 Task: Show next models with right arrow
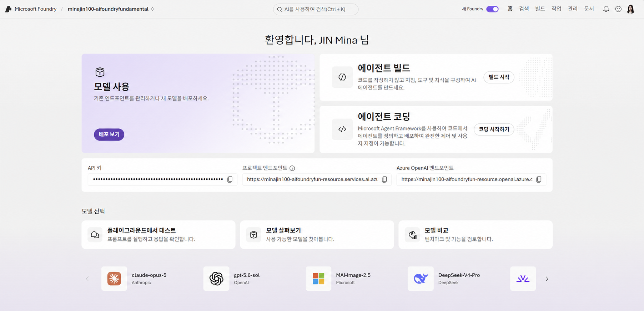coord(547,279)
